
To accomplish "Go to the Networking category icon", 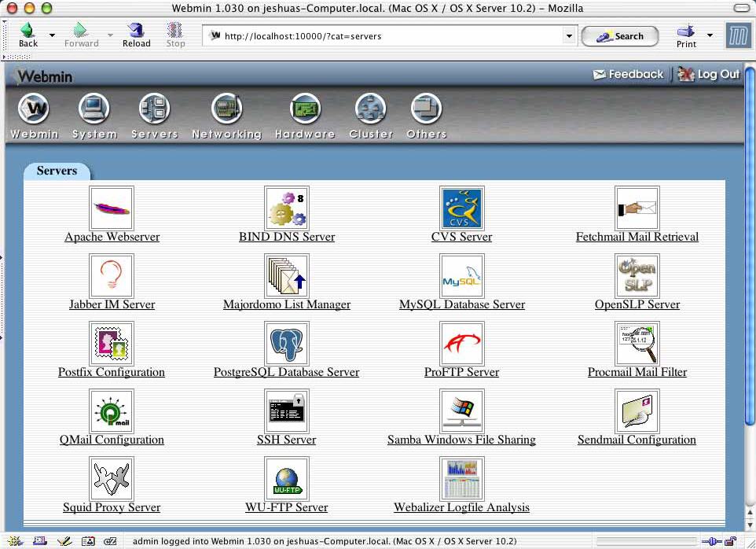I will coord(226,109).
